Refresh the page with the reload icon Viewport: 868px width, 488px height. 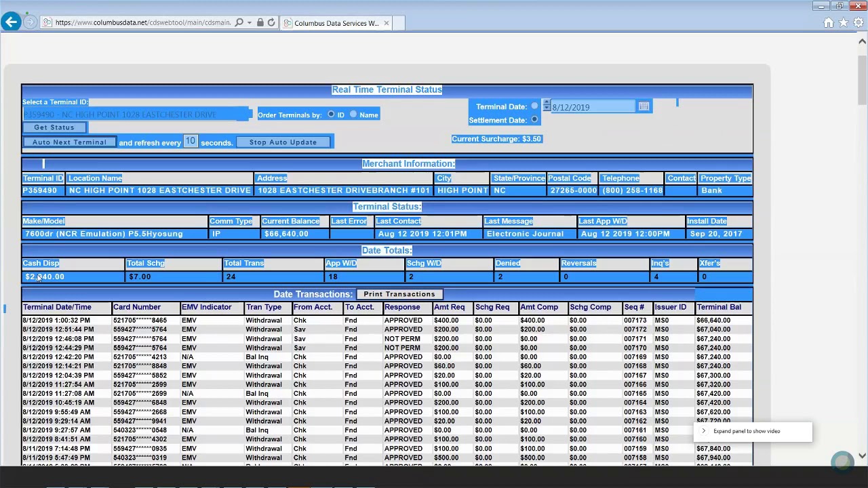(271, 22)
